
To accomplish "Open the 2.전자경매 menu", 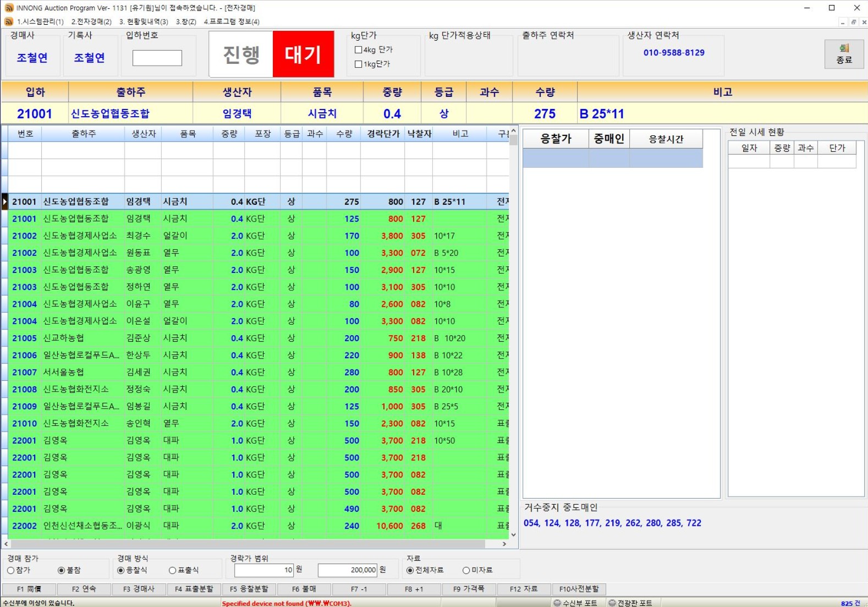I will 91,21.
